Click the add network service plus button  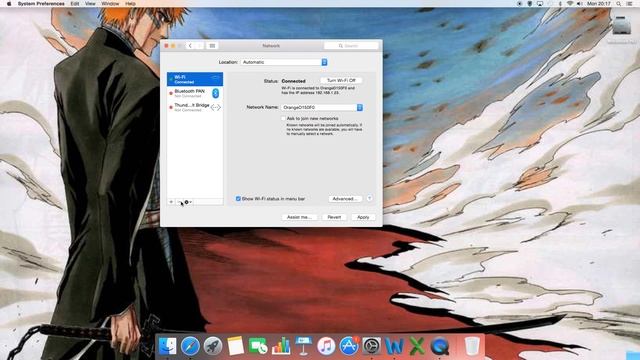171,202
